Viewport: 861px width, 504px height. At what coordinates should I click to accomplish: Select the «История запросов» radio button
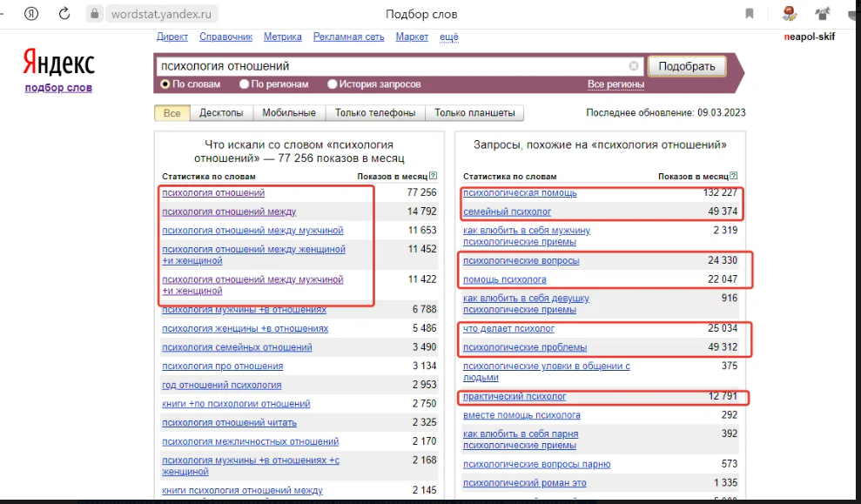pos(333,84)
